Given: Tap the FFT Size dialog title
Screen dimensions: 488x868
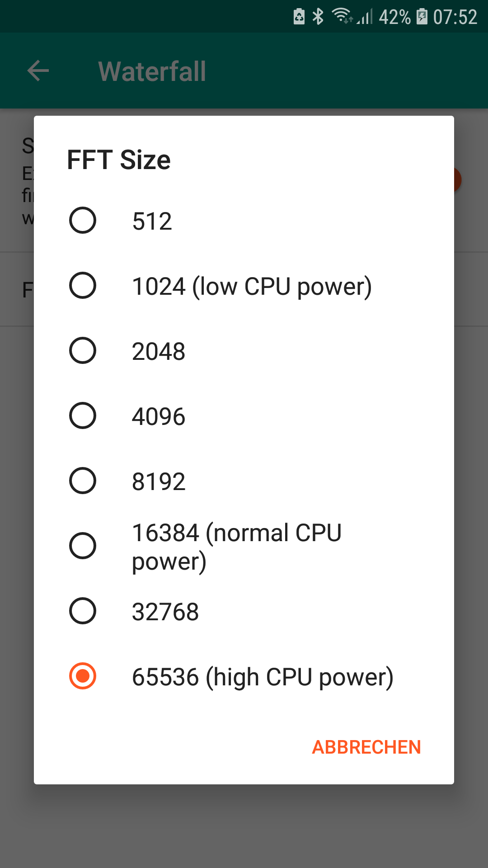Looking at the screenshot, I should coord(119,160).
